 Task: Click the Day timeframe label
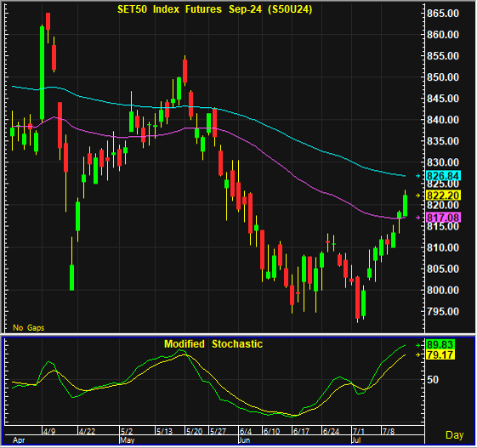pyautogui.click(x=455, y=435)
